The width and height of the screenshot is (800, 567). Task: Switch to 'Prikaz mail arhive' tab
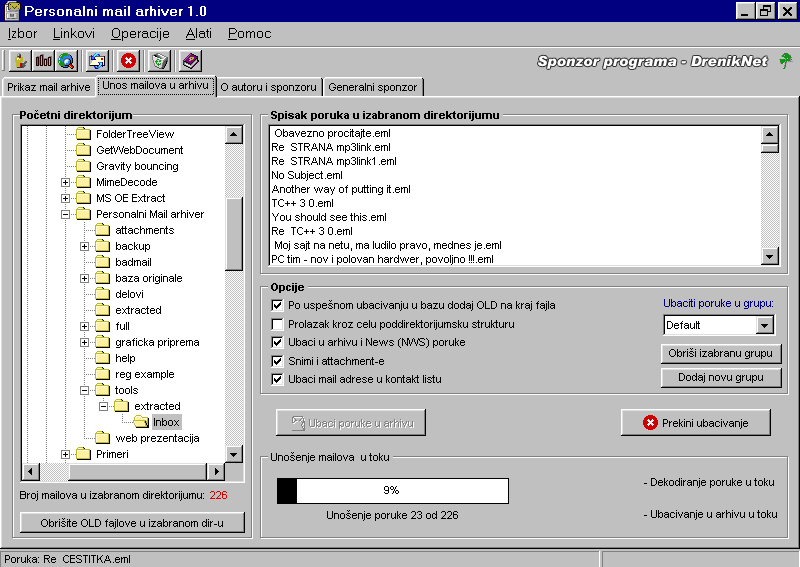tap(48, 87)
